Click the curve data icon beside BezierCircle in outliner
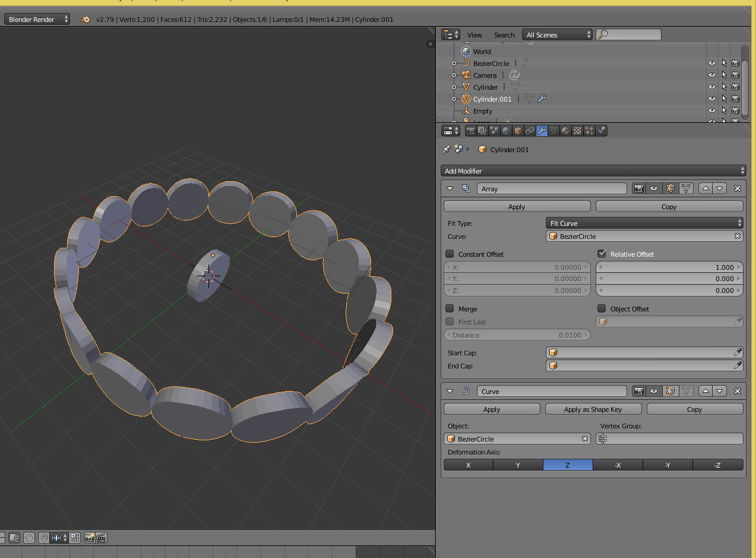The width and height of the screenshot is (756, 558). click(x=526, y=63)
